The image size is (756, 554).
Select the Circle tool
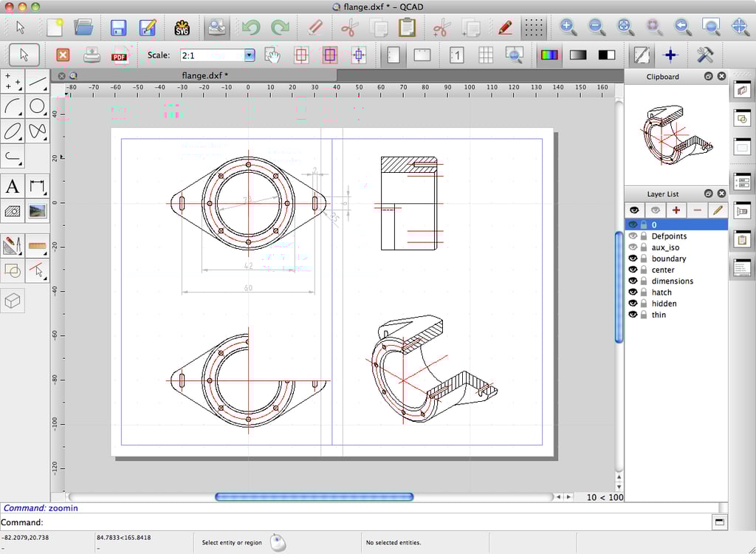pos(38,106)
